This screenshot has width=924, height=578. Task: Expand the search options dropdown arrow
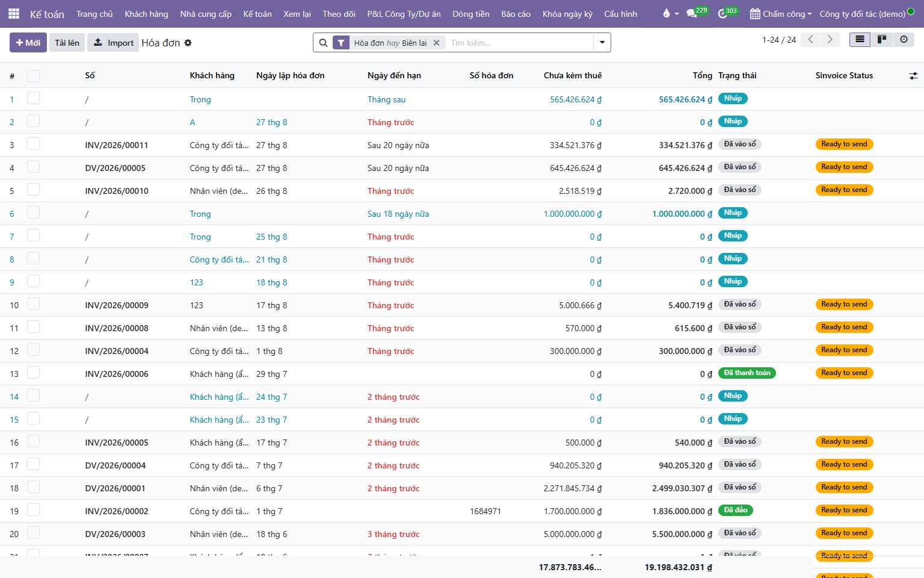[602, 43]
